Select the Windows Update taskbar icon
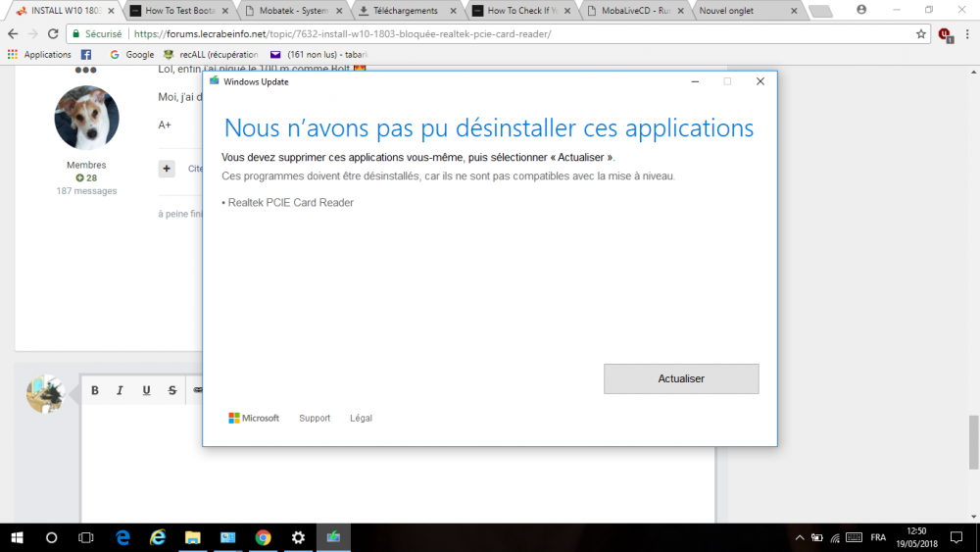 (333, 537)
